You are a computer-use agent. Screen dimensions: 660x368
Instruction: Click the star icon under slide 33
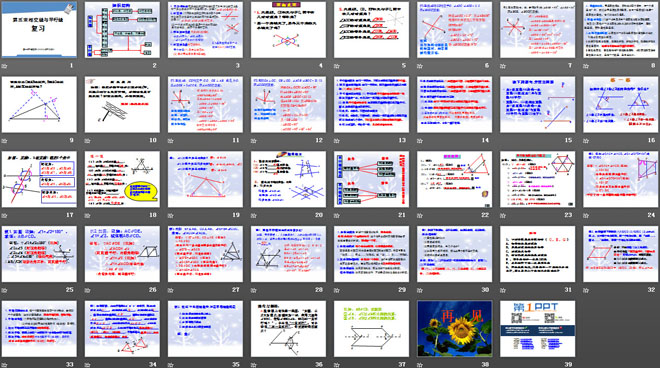coord(5,365)
